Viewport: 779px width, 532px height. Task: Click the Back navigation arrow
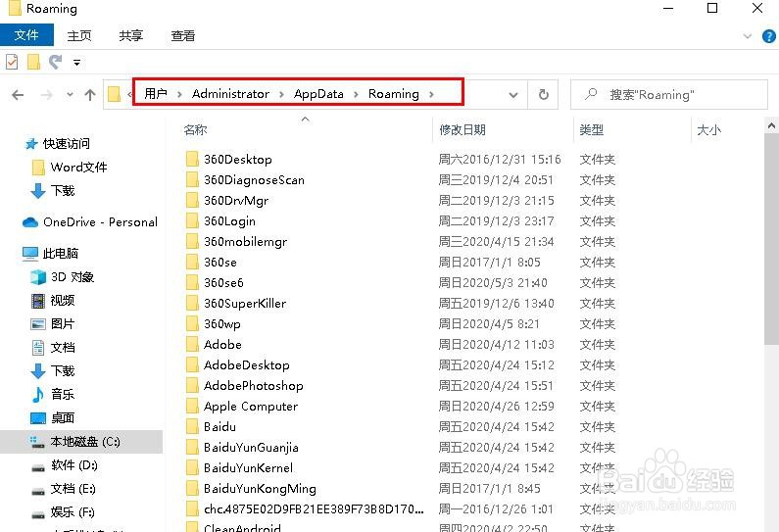(x=18, y=94)
